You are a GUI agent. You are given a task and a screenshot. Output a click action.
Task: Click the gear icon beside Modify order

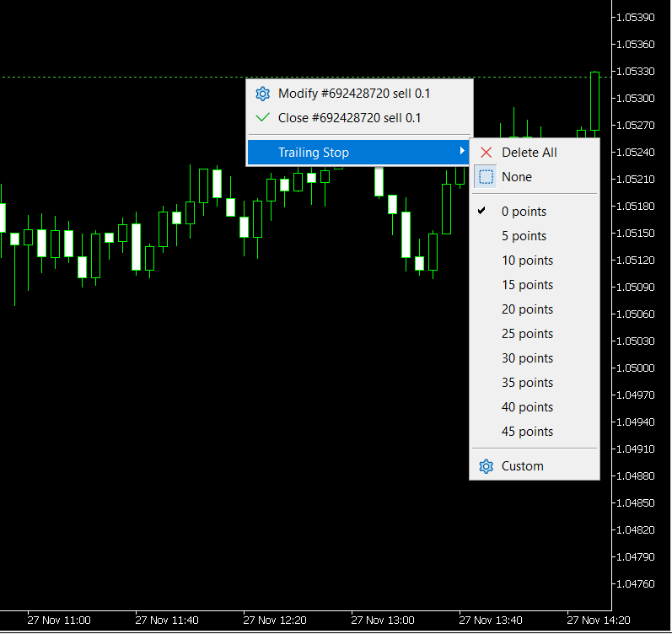[x=262, y=94]
